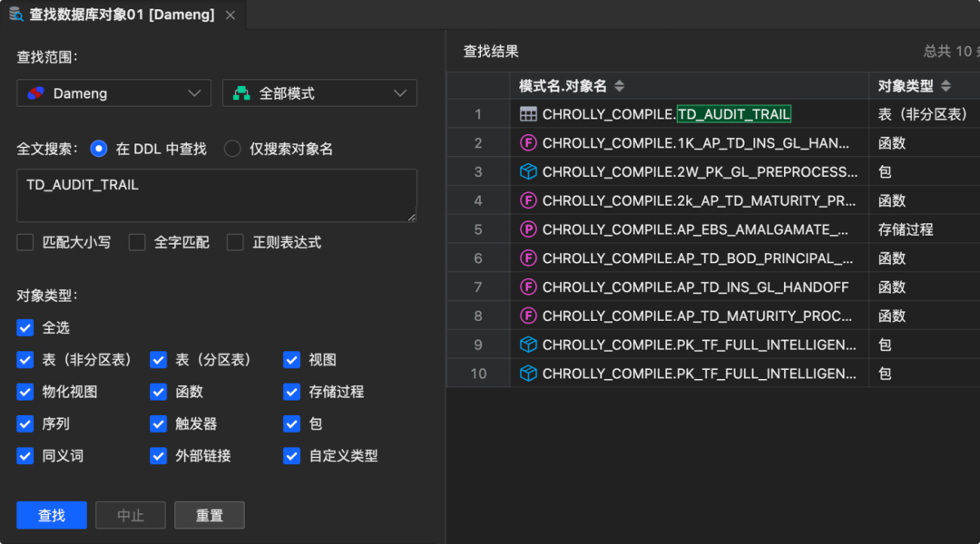Click the function icon for AP_TD_BOD_PRINCIPAL row
The width and height of the screenshot is (980, 544).
[x=528, y=258]
